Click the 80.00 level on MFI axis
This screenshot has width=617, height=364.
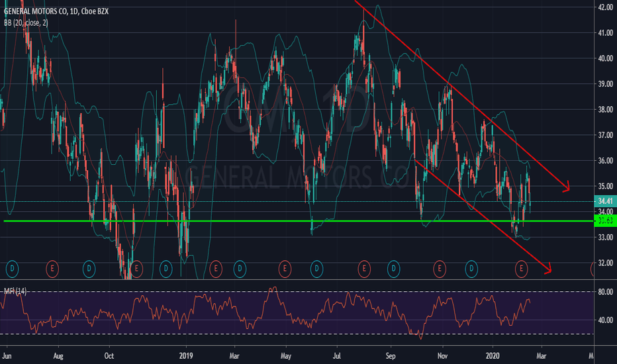pos(605,292)
